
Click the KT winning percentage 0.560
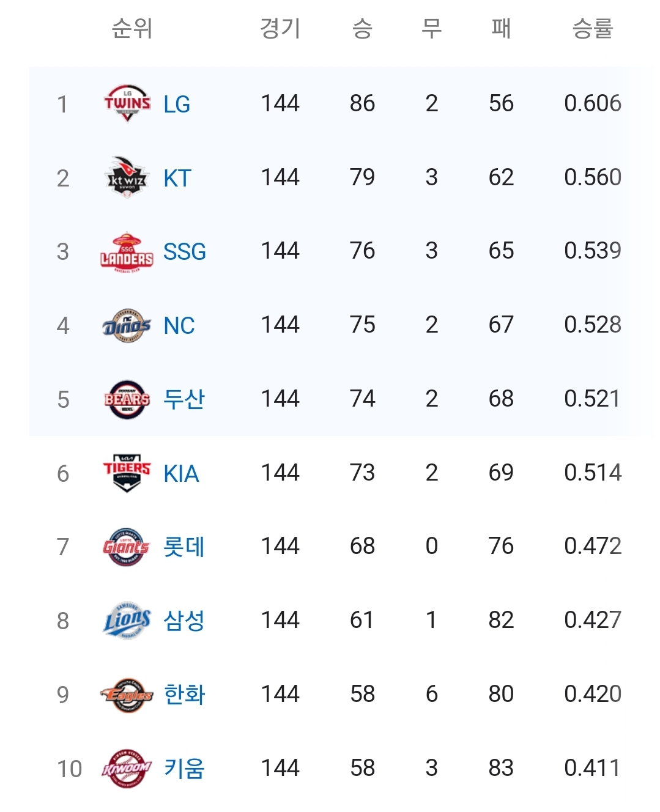[x=592, y=177]
